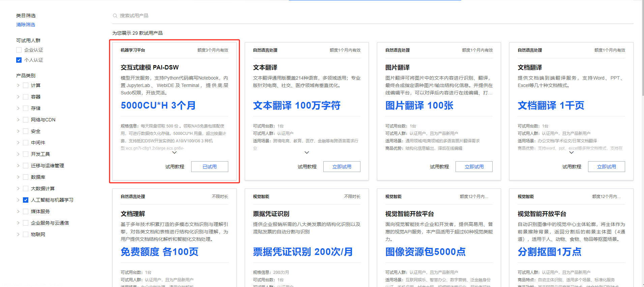Expand details arrow on 文本翻译 card
This screenshot has width=644, height=287.
(307, 152)
